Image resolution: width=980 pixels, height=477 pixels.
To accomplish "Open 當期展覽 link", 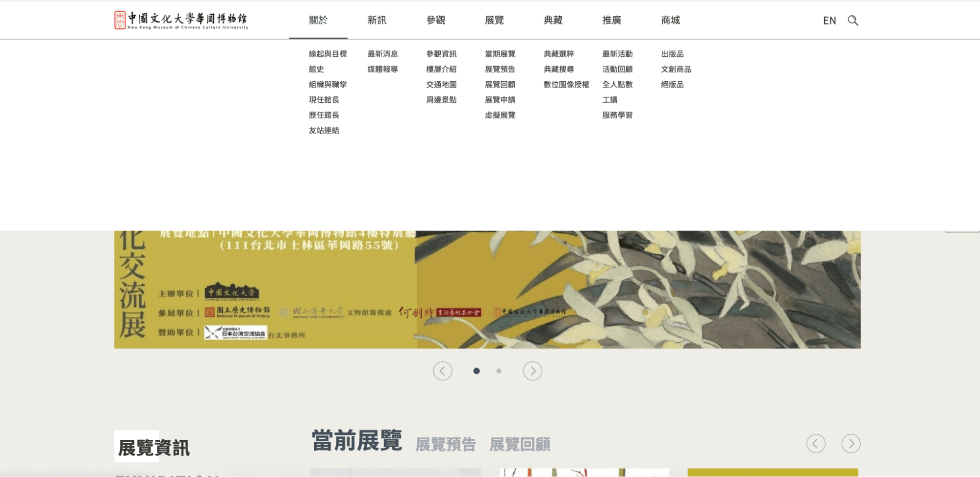I will 500,54.
